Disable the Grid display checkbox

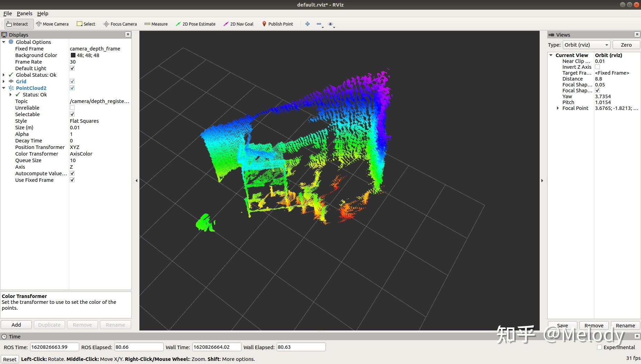click(x=72, y=82)
